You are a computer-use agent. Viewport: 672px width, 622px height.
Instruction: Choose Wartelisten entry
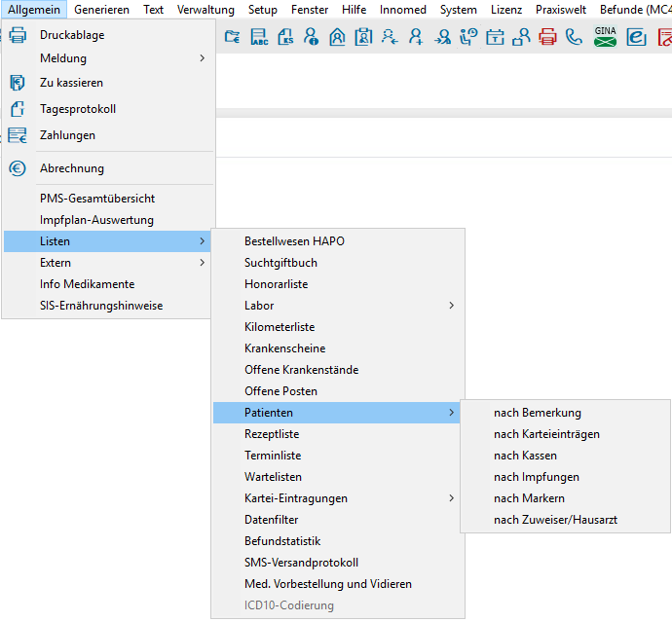338,477
